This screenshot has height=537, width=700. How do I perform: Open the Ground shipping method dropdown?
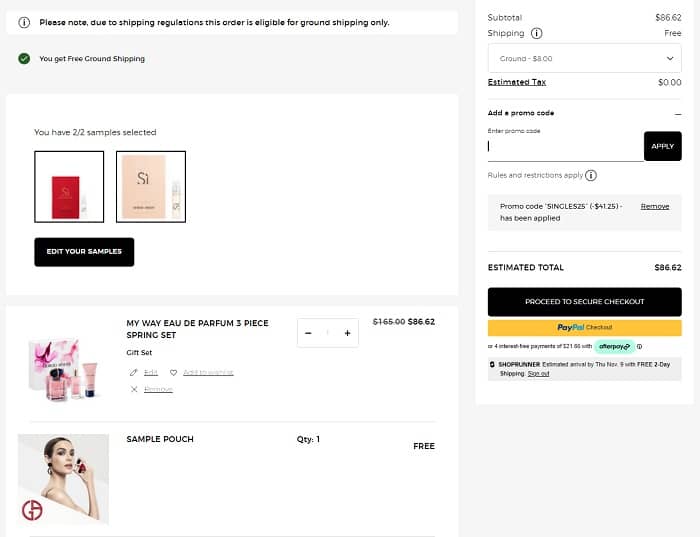pyautogui.click(x=584, y=58)
